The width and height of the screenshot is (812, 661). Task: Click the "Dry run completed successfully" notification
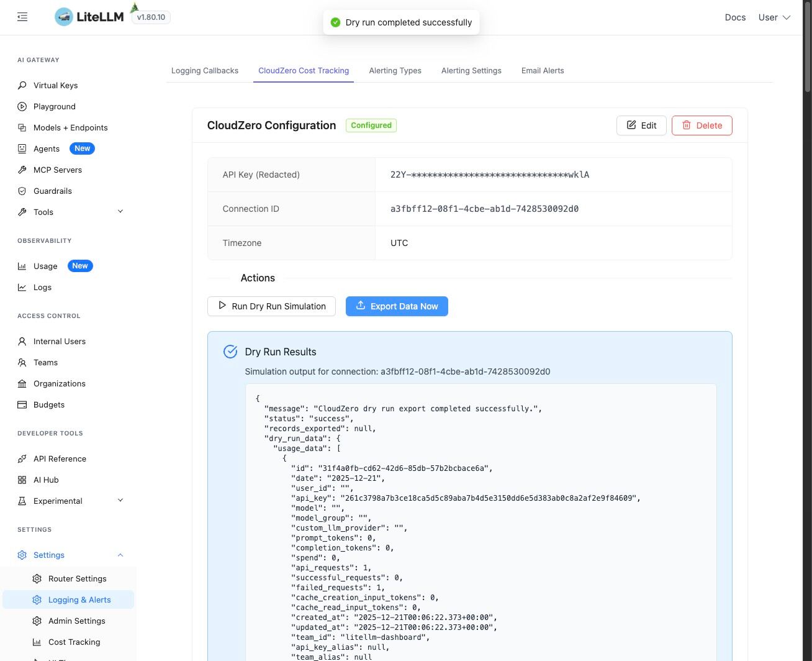click(x=401, y=22)
